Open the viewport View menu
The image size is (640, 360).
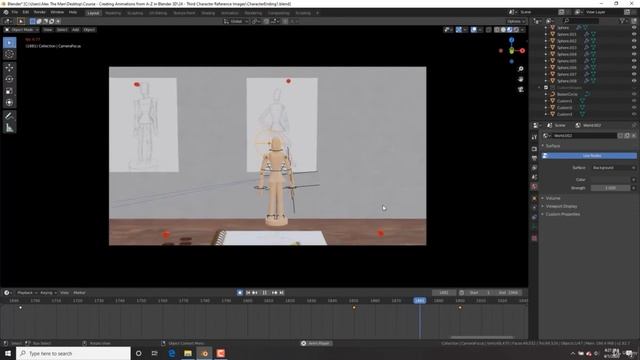coord(48,30)
